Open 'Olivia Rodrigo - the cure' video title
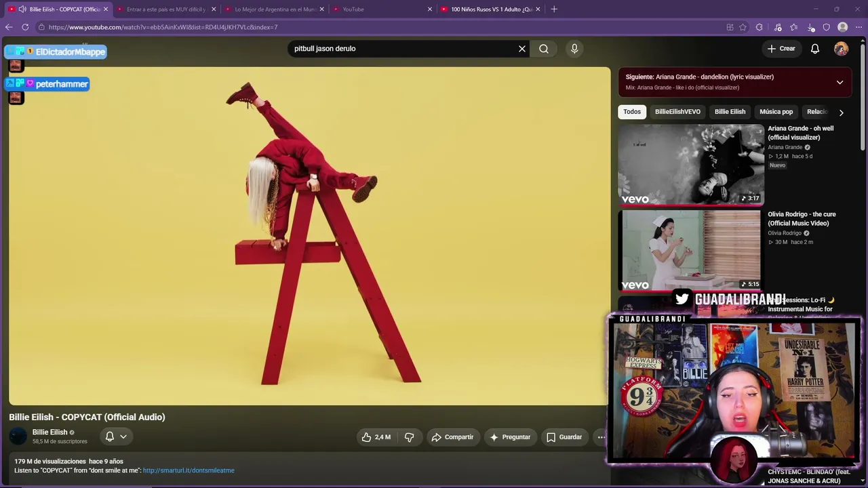 (802, 219)
